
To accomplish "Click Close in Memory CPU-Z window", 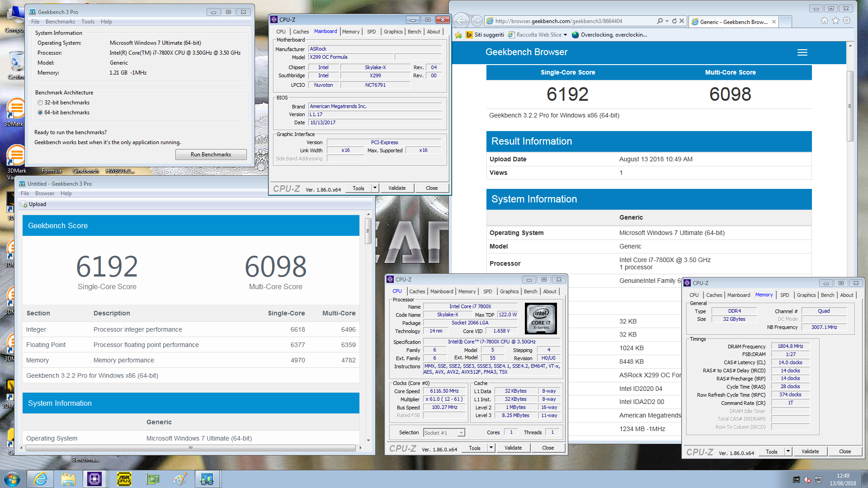I will pos(844,451).
